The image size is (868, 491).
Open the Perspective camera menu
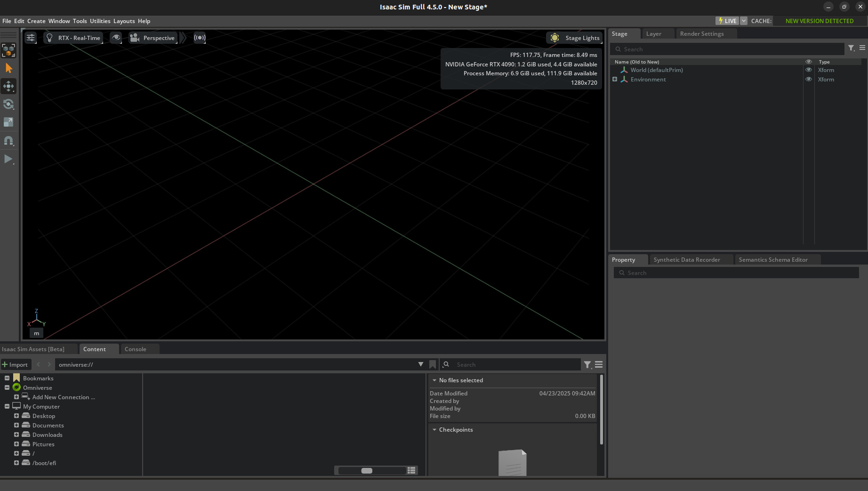click(153, 38)
